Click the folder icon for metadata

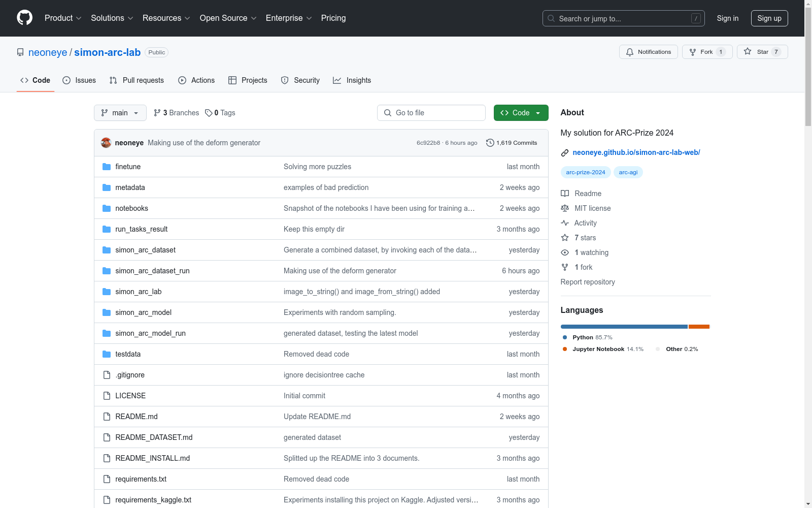coord(107,187)
